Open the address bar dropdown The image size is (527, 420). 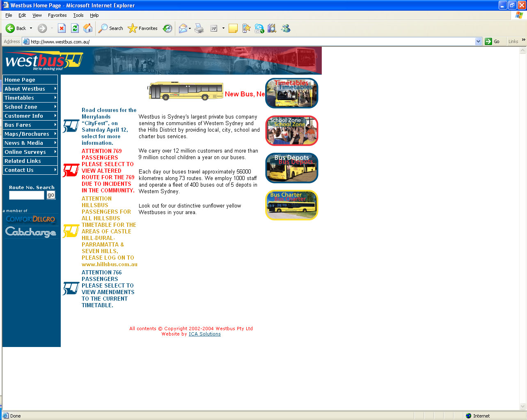(478, 41)
